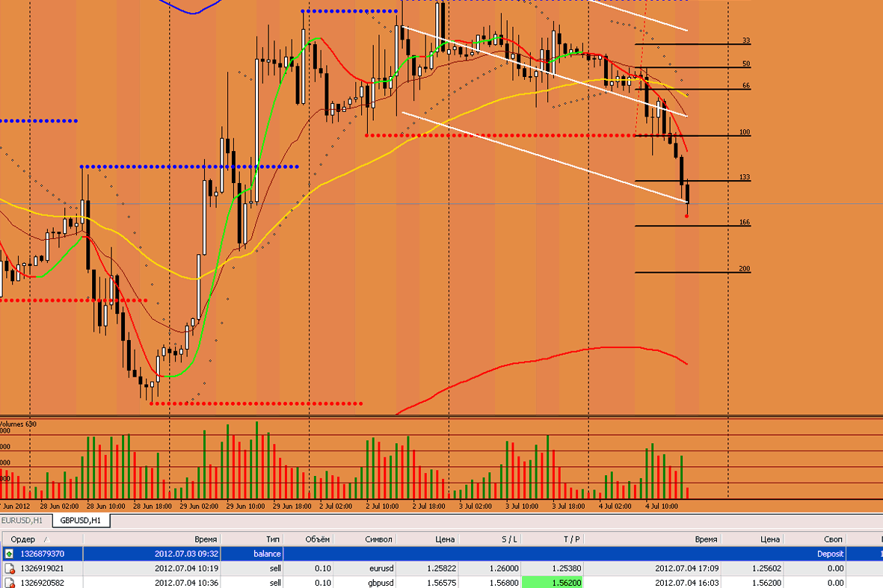The width and height of the screenshot is (883, 588).
Task: Select the GBPUSD,H1 chart tab
Action: point(81,521)
